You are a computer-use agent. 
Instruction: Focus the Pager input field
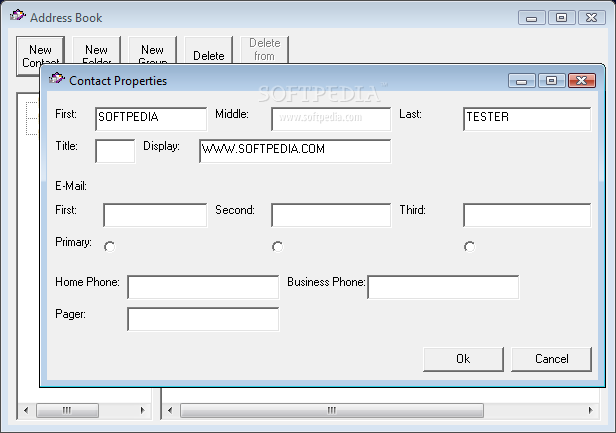coord(203,319)
